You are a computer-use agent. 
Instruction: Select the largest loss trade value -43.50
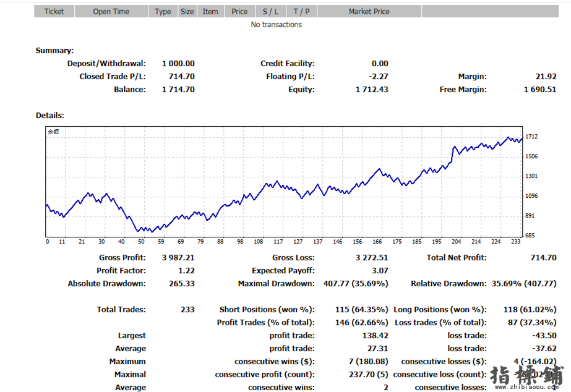pyautogui.click(x=544, y=336)
